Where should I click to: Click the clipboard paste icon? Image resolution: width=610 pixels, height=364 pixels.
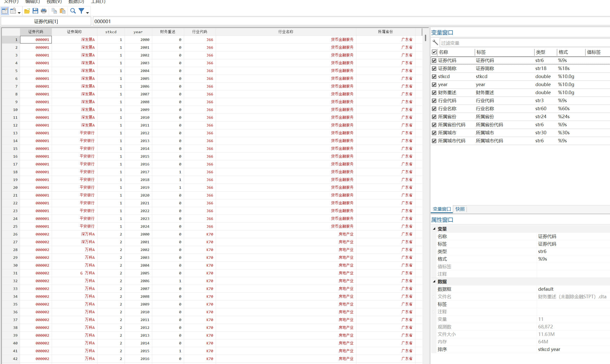coord(63,11)
